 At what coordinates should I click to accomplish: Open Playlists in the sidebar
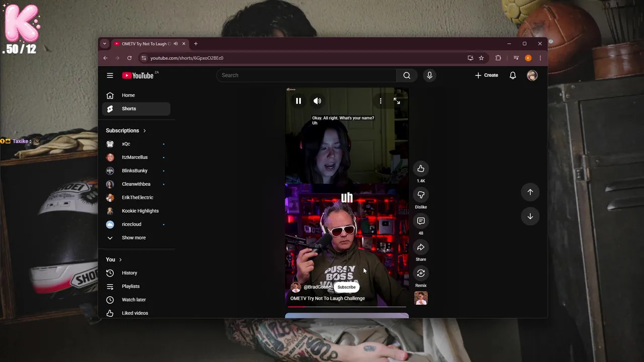click(x=136, y=287)
